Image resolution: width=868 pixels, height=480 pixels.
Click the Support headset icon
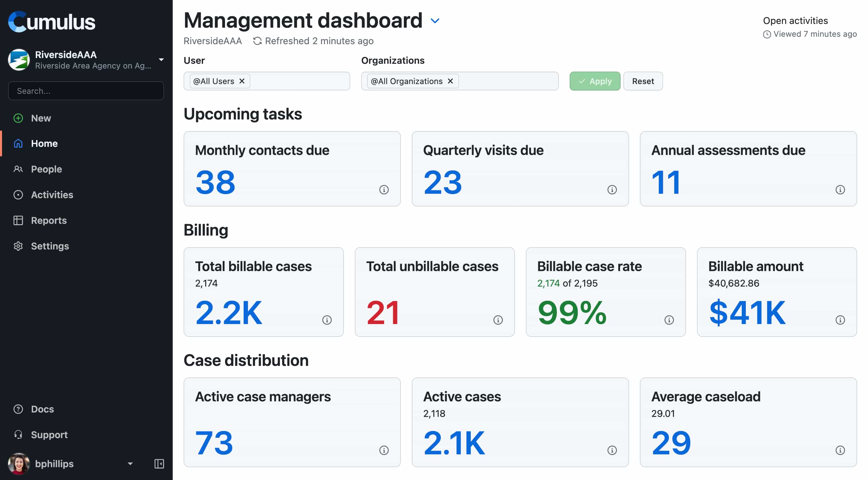point(18,435)
